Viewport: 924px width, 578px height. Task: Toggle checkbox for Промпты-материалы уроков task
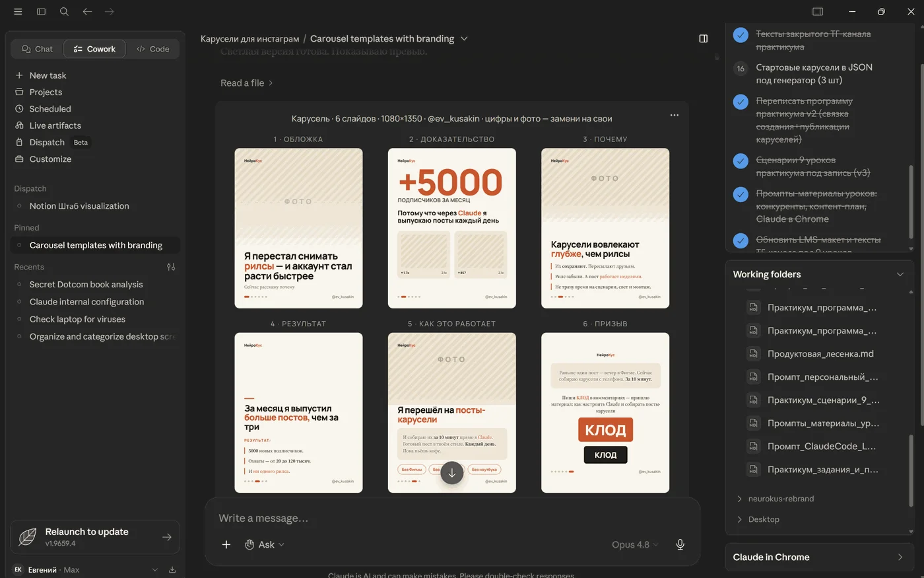coord(741,194)
